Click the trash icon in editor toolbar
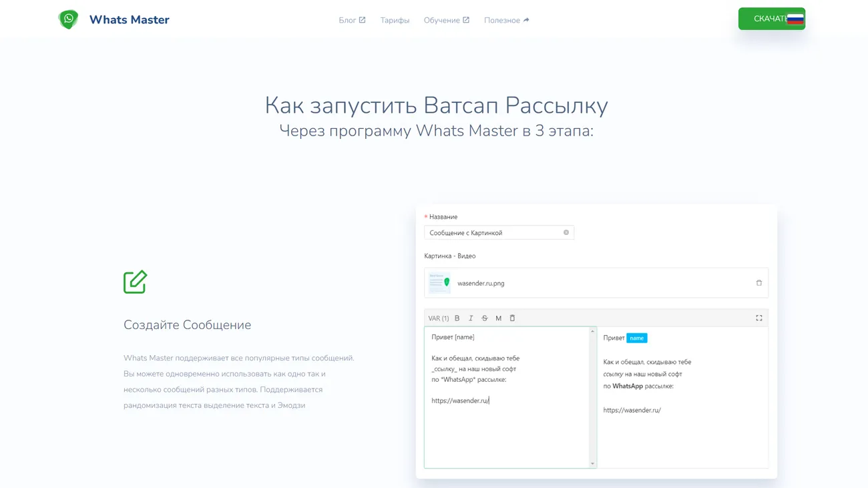Viewport: 868px width, 488px height. point(512,318)
